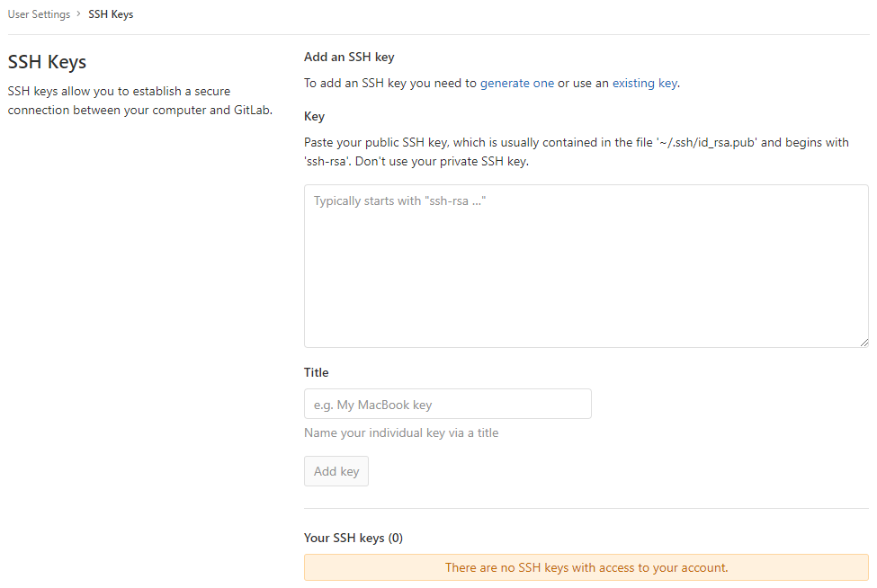This screenshot has width=877, height=588.
Task: Click the 'Paste your public SSH key' instructions
Action: (577, 152)
